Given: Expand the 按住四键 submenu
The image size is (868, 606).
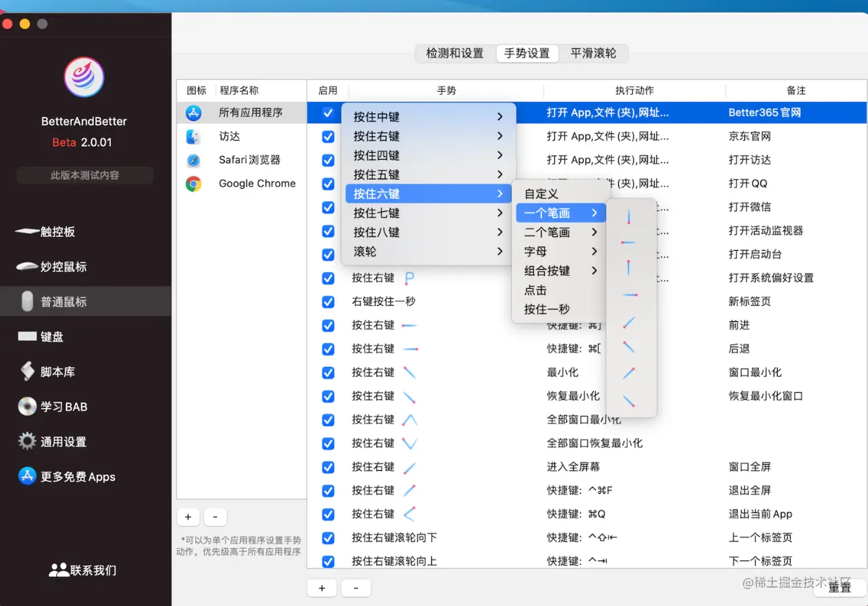Looking at the screenshot, I should (x=429, y=156).
